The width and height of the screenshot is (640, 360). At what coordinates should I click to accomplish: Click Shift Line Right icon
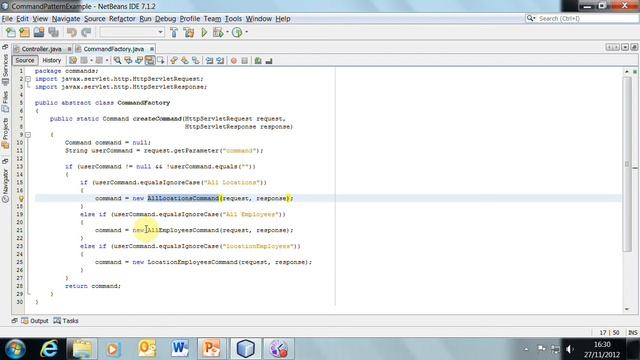click(x=220, y=60)
